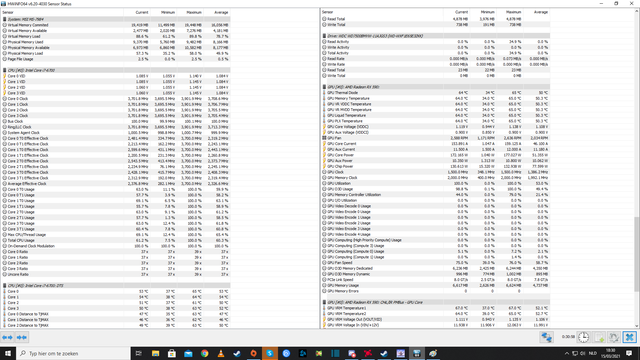Click the Windows Start button

point(8,353)
